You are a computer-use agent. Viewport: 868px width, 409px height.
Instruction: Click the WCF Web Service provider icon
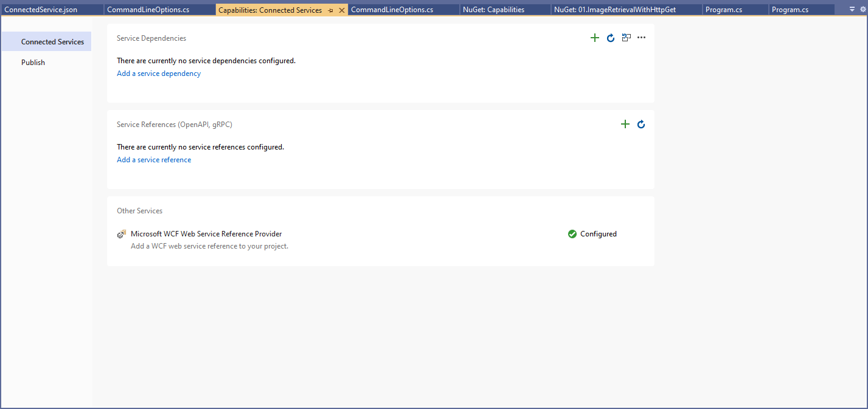122,234
